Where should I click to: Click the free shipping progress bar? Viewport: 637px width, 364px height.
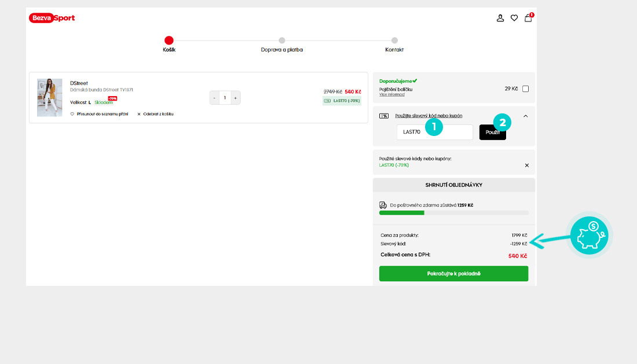pyautogui.click(x=453, y=213)
